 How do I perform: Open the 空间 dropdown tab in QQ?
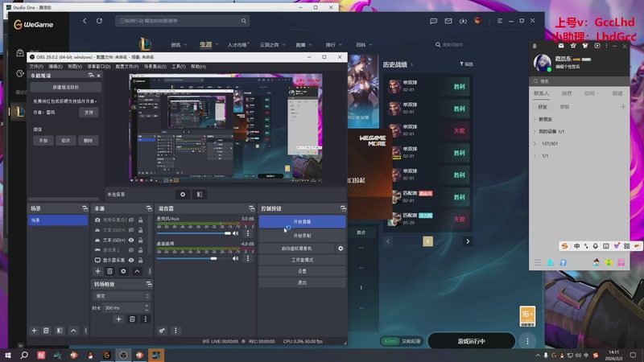coord(592,93)
